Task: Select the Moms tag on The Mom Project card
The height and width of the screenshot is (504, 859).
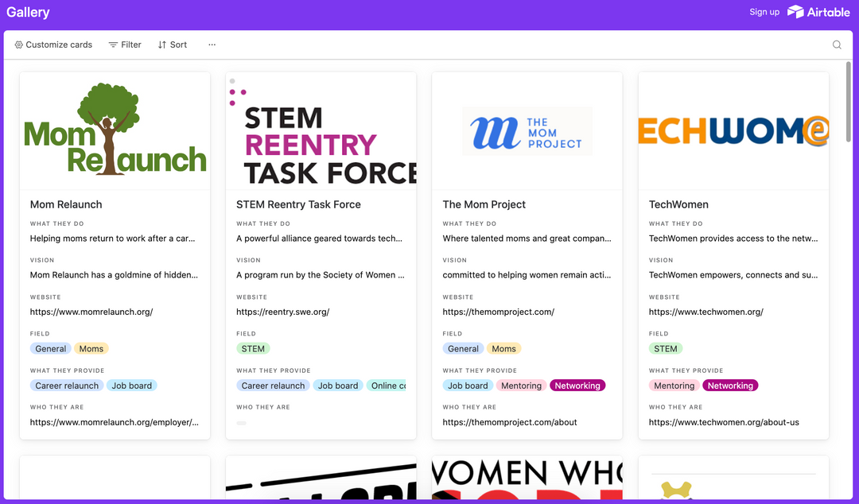Action: pos(503,348)
